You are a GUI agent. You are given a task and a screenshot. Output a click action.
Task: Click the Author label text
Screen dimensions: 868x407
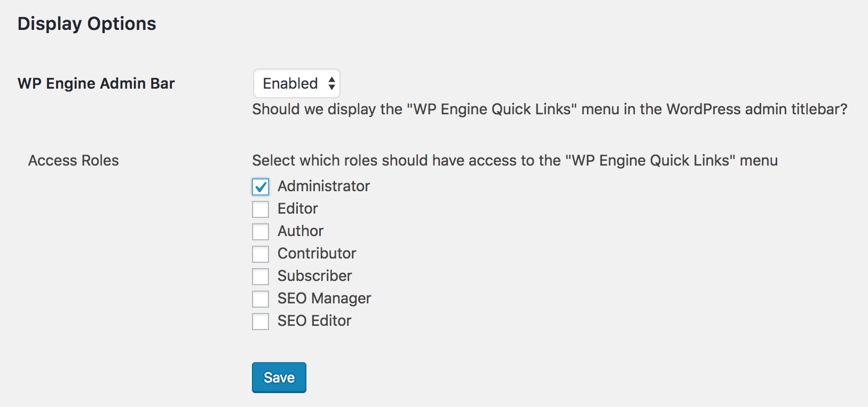pos(301,231)
